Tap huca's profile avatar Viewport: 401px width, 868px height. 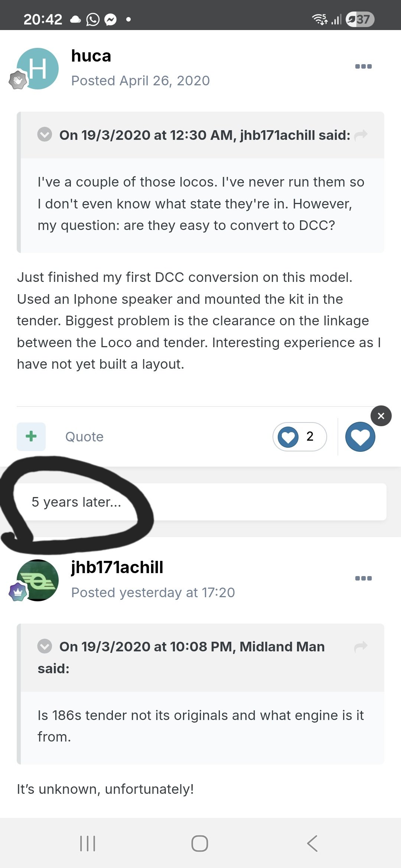tap(38, 69)
